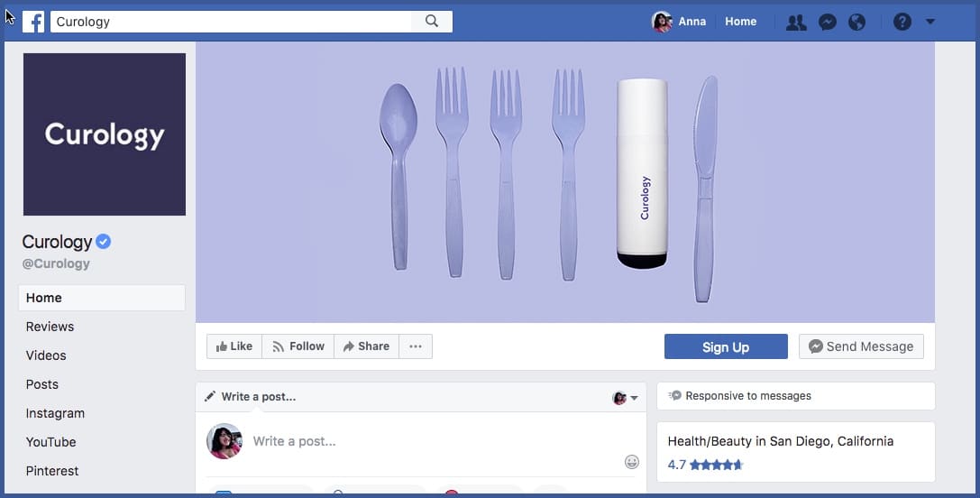Like the Curology page
The image size is (980, 498).
[x=234, y=346]
